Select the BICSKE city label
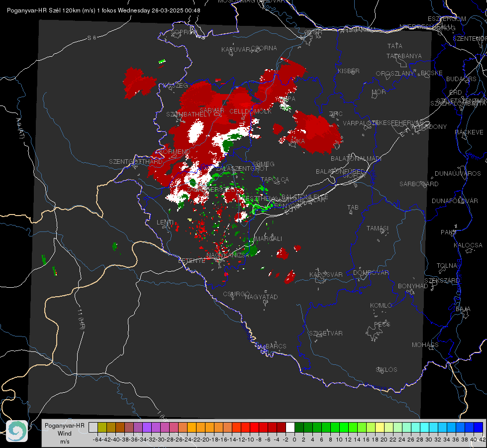This screenshot has width=487, height=448. (x=432, y=73)
